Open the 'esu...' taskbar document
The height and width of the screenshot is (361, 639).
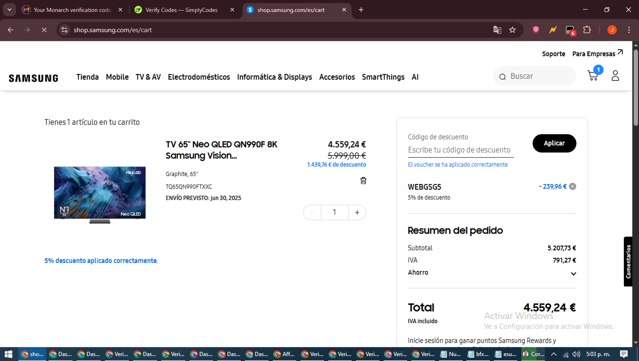[506, 354]
